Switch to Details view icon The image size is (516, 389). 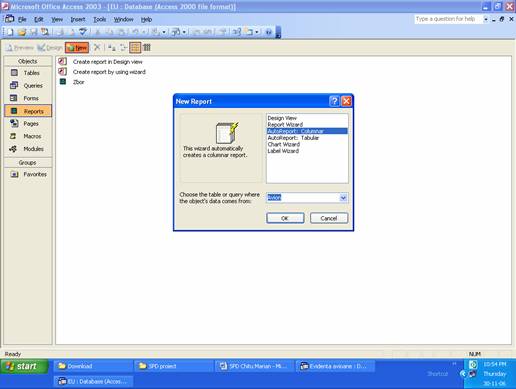(x=147, y=48)
